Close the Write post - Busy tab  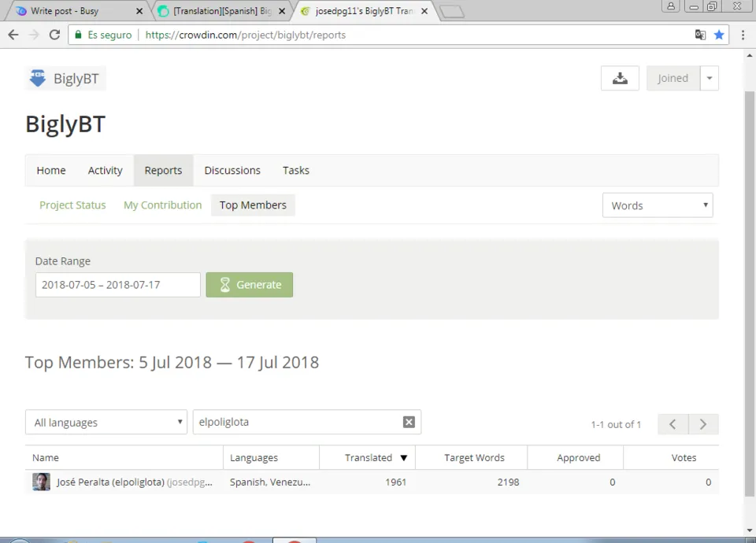coord(139,11)
